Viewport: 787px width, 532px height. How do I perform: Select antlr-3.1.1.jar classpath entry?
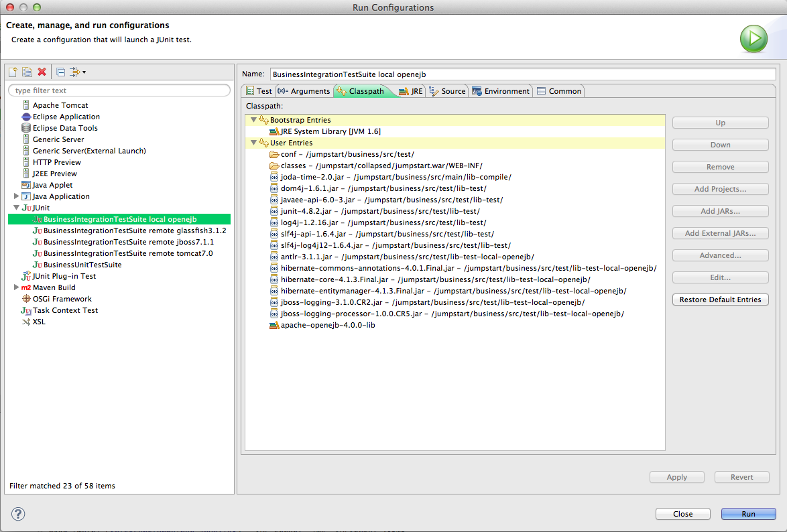tap(402, 257)
